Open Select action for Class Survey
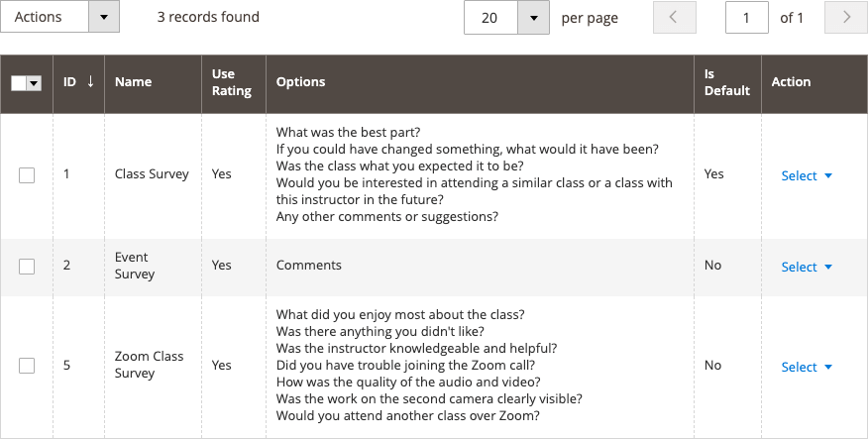 tap(807, 175)
